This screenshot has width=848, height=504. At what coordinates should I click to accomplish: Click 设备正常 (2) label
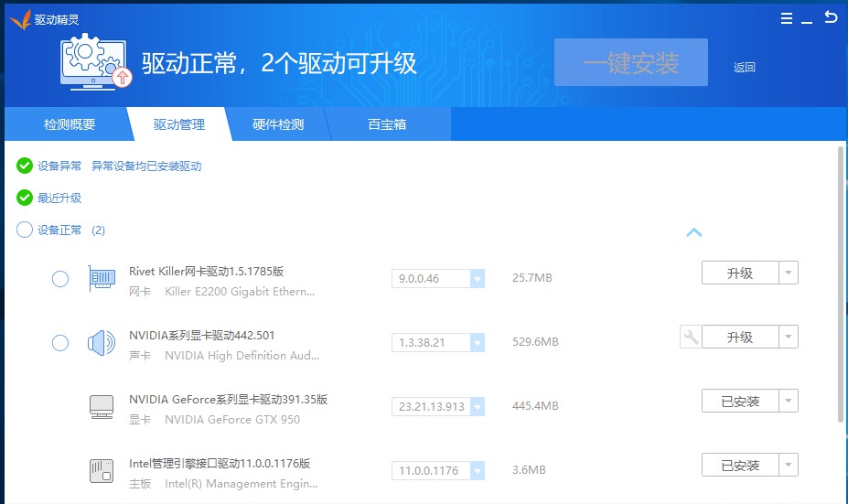70,231
